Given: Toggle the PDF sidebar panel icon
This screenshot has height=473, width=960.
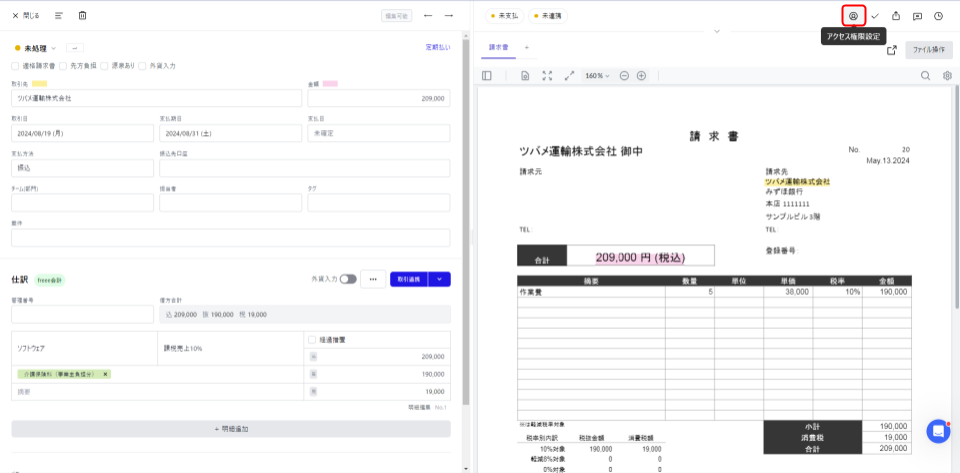Looking at the screenshot, I should tap(487, 76).
